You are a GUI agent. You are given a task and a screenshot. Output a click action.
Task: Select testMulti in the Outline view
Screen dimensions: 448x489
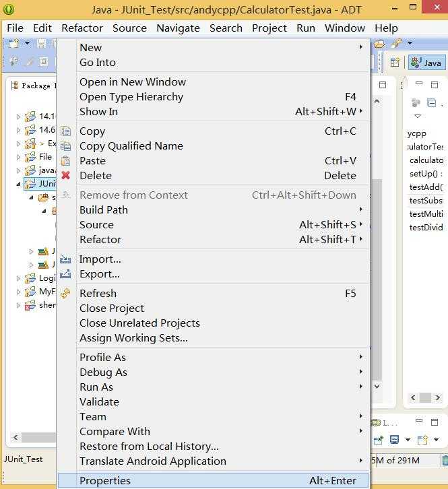coord(426,214)
